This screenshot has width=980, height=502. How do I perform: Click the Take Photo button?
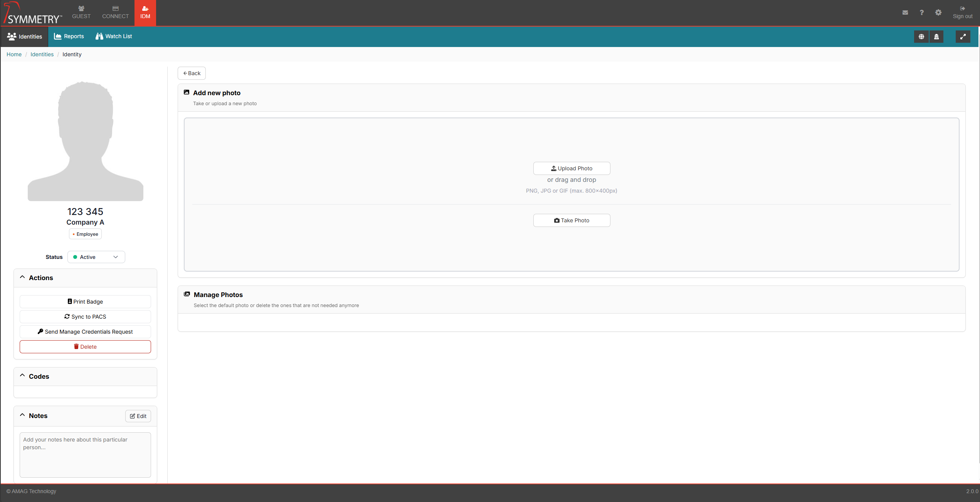[572, 220]
